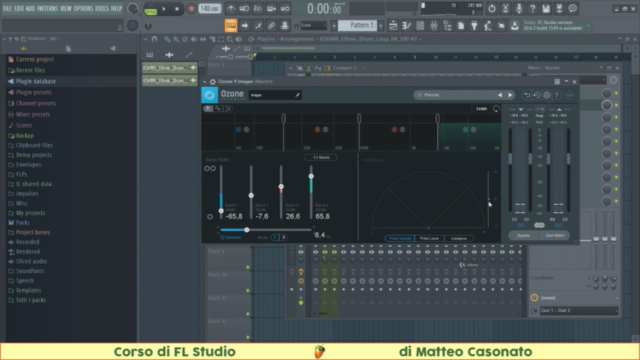Expand the Mixer presets folder
This screenshot has height=360, width=640.
tap(33, 114)
